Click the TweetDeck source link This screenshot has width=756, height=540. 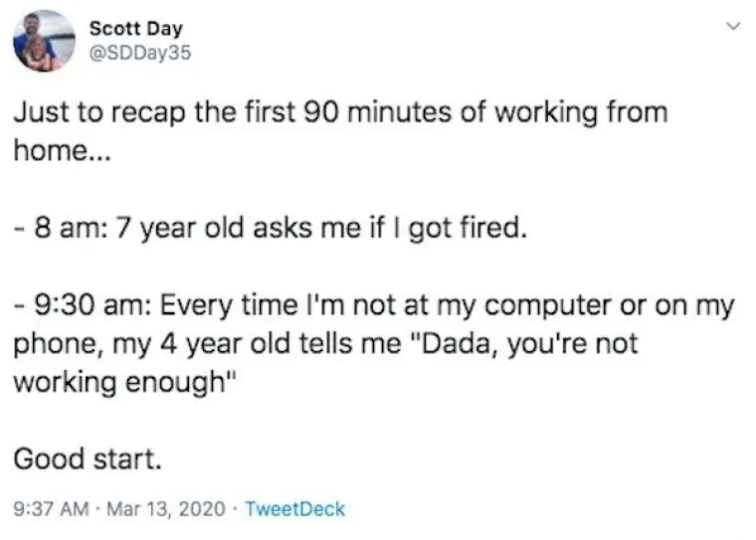pyautogui.click(x=294, y=509)
